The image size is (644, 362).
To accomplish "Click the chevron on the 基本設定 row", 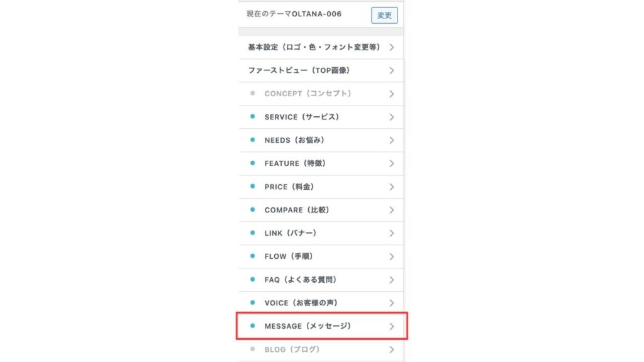I will pyautogui.click(x=391, y=47).
